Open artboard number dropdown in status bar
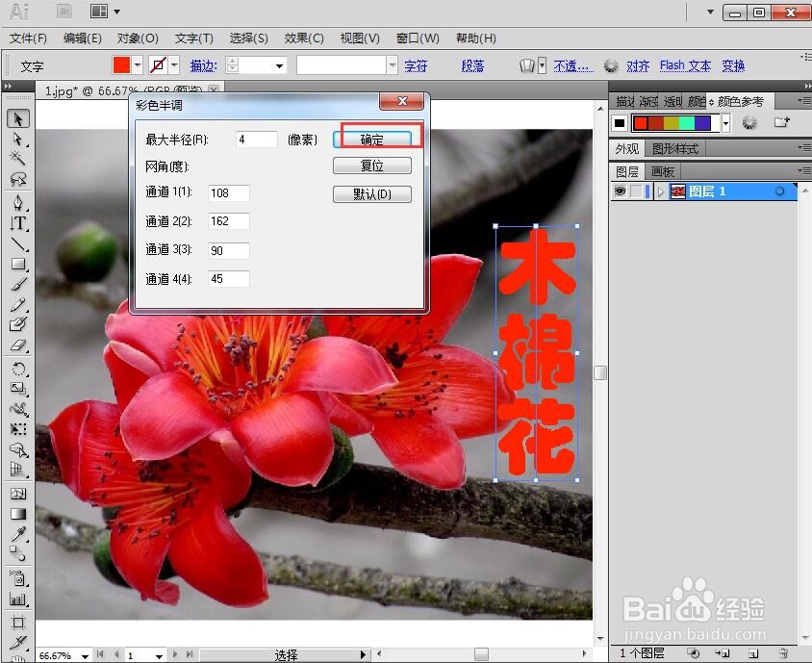812x663 pixels. 159,656
